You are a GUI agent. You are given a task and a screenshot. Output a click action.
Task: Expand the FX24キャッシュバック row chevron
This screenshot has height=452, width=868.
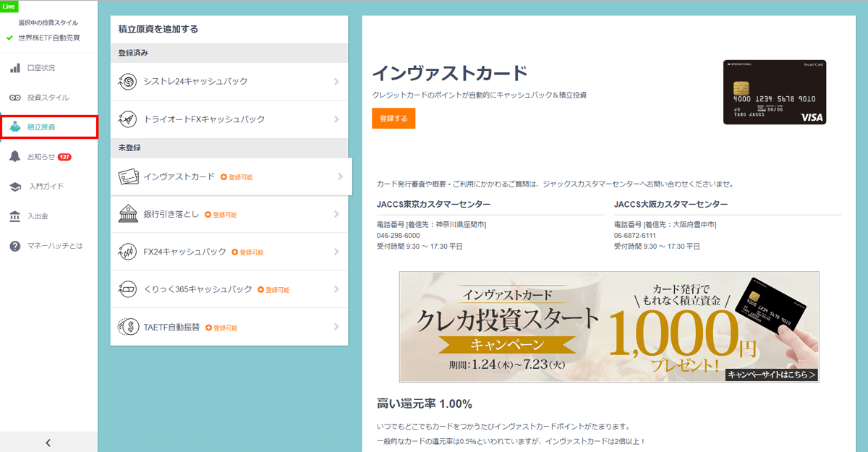(337, 252)
